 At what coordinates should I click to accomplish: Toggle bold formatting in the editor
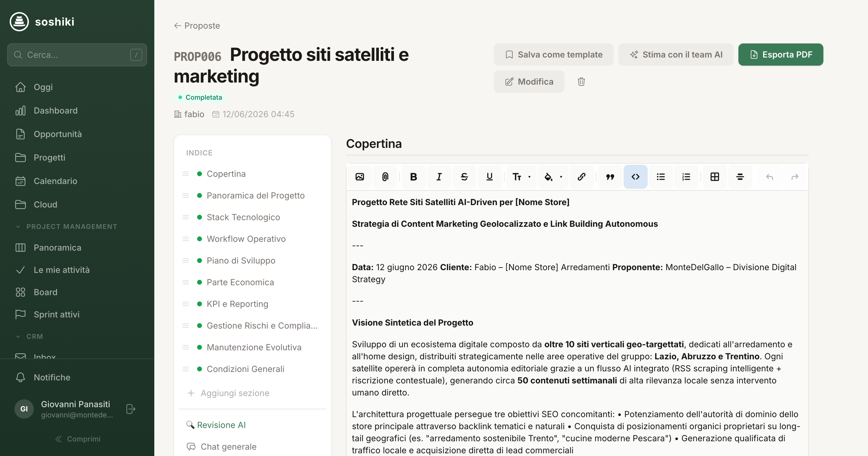(x=414, y=177)
